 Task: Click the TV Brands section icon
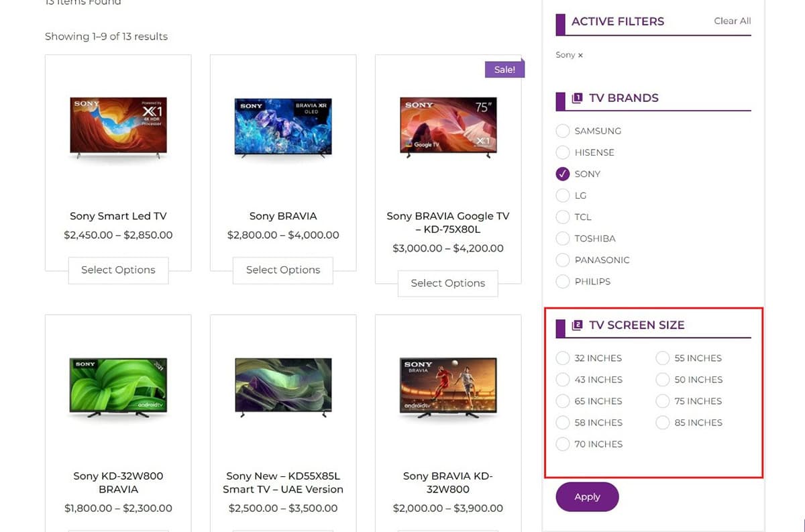(x=577, y=98)
